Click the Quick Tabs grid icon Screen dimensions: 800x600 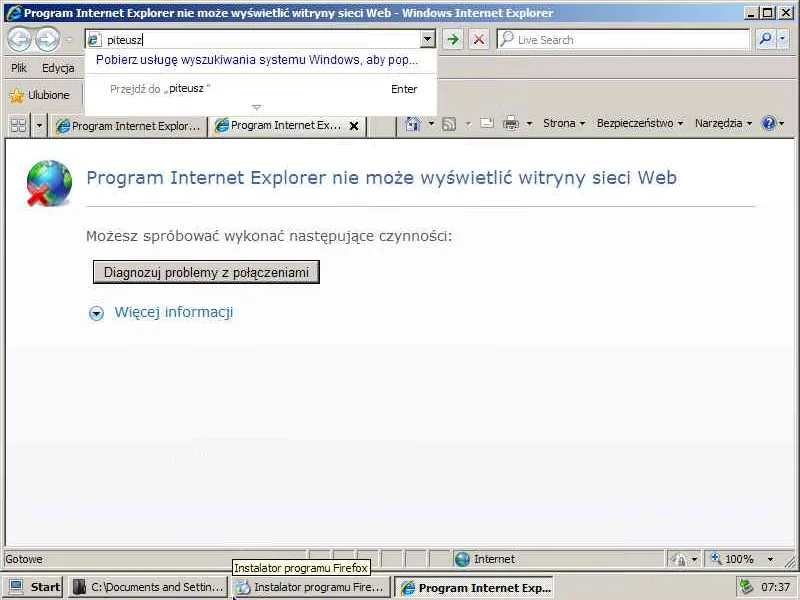19,125
